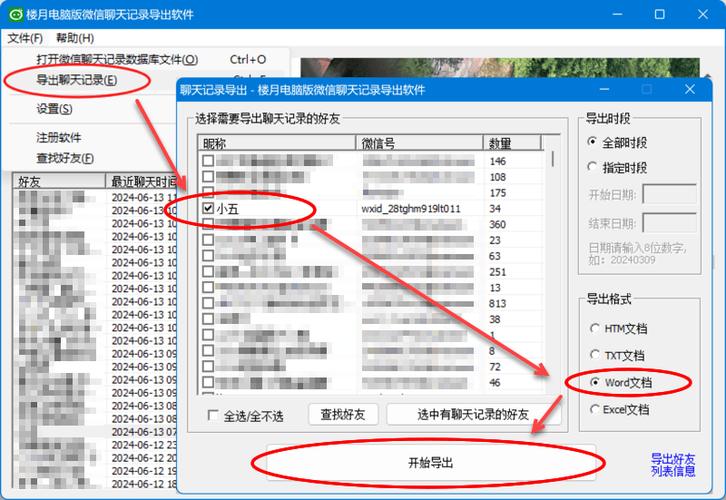Click wxid_28tghm919lt011 WeChat ID cell

[411, 209]
